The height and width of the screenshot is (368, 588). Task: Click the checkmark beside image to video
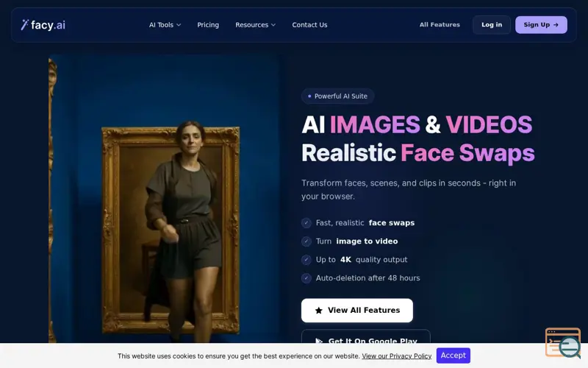[x=306, y=241]
